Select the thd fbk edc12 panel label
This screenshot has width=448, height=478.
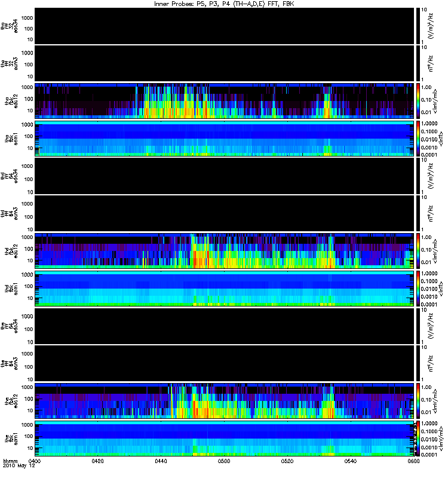pyautogui.click(x=11, y=251)
